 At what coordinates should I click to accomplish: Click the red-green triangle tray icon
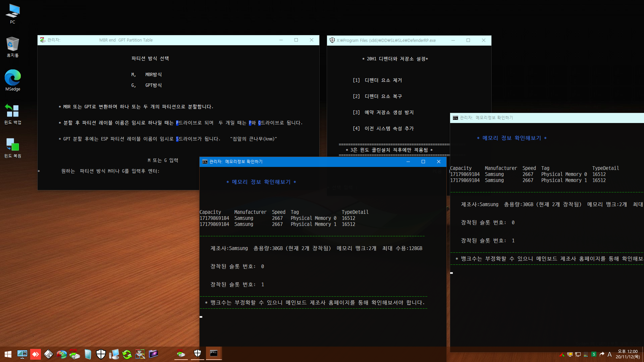562,354
